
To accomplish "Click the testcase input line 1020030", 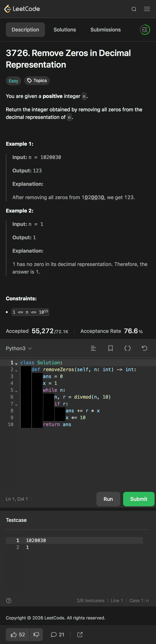I will pos(74,540).
